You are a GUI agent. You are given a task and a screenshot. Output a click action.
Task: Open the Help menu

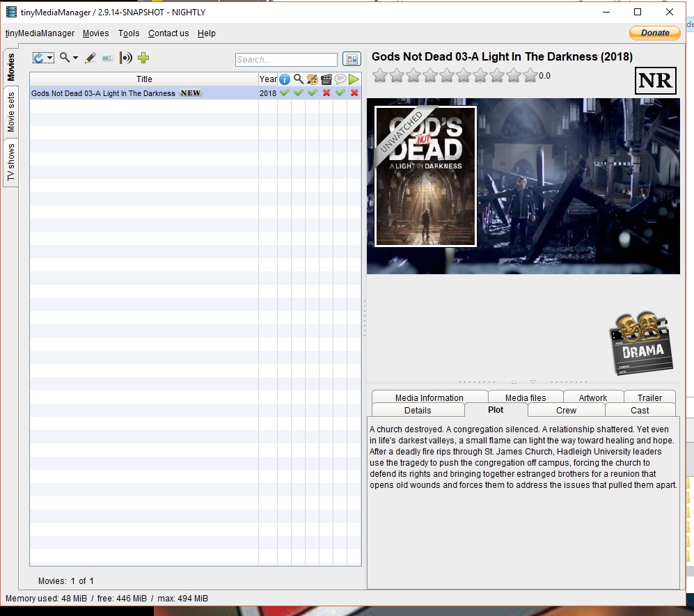[x=206, y=33]
